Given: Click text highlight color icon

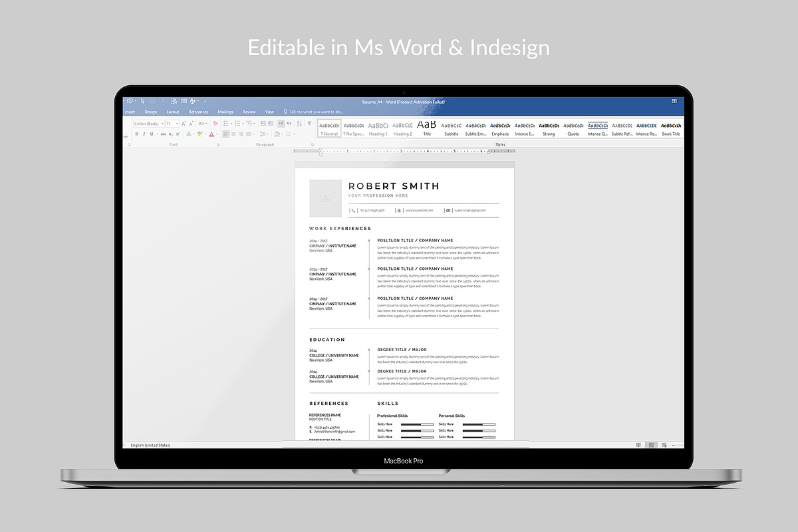Looking at the screenshot, I should (199, 134).
